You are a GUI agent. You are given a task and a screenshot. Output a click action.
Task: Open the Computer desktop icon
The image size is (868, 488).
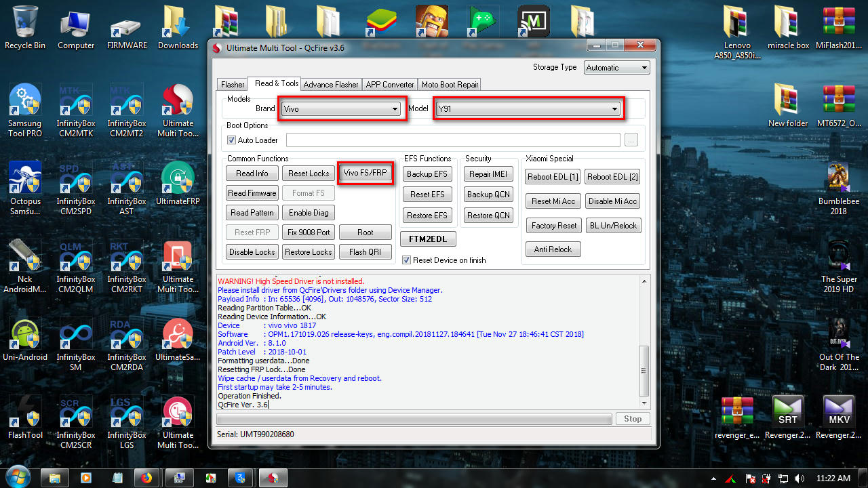(76, 28)
